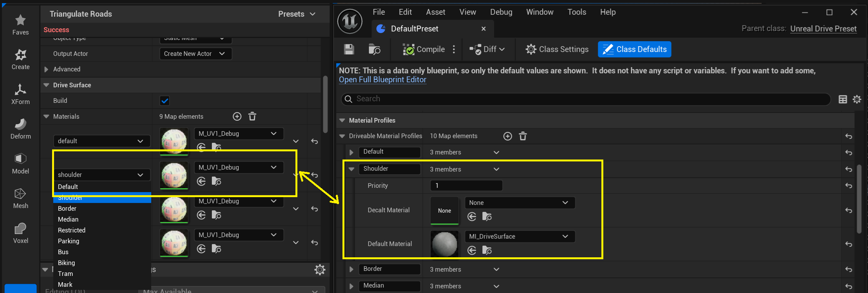
Task: Expand the Default profile members
Action: [x=351, y=152]
